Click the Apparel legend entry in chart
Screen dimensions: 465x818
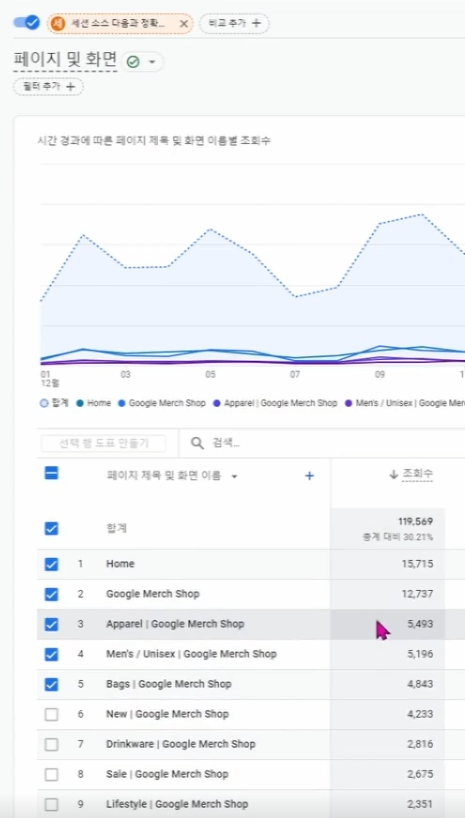point(276,403)
